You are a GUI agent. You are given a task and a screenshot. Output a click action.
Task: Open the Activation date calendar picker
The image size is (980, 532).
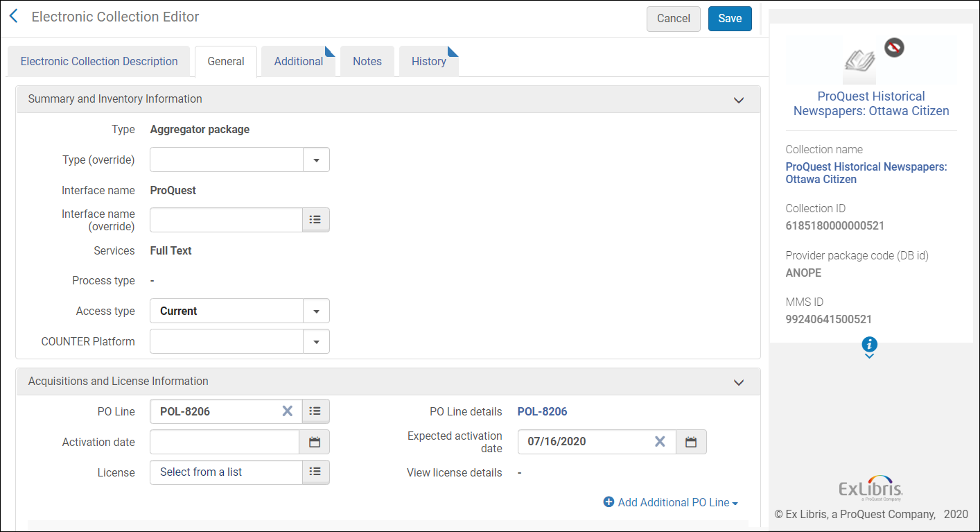click(x=315, y=442)
